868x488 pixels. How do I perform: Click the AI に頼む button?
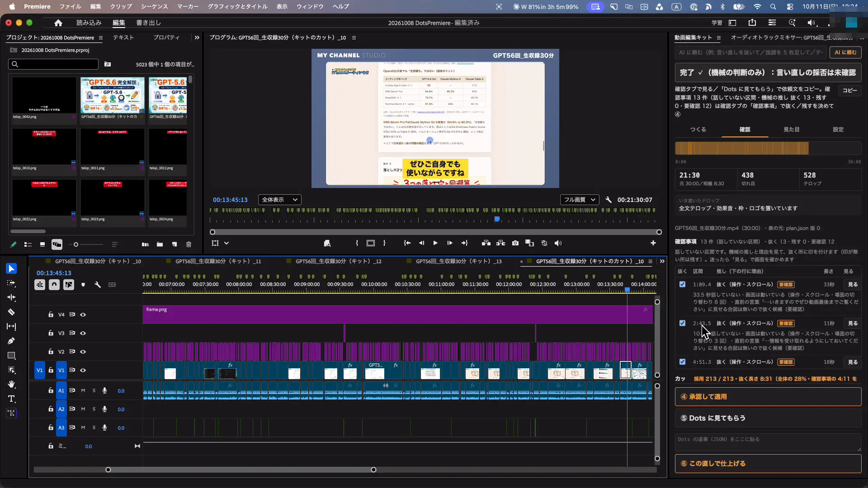[845, 52]
